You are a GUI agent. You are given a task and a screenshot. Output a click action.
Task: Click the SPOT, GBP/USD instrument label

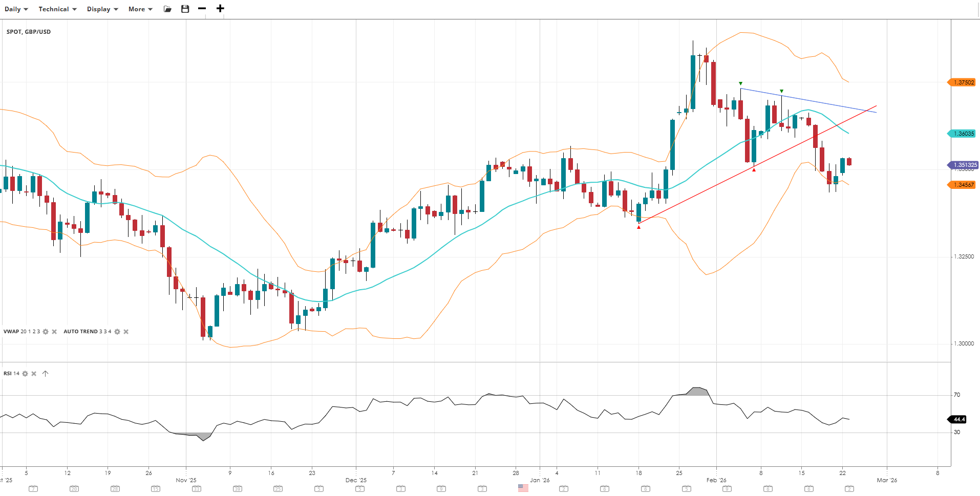pos(29,32)
